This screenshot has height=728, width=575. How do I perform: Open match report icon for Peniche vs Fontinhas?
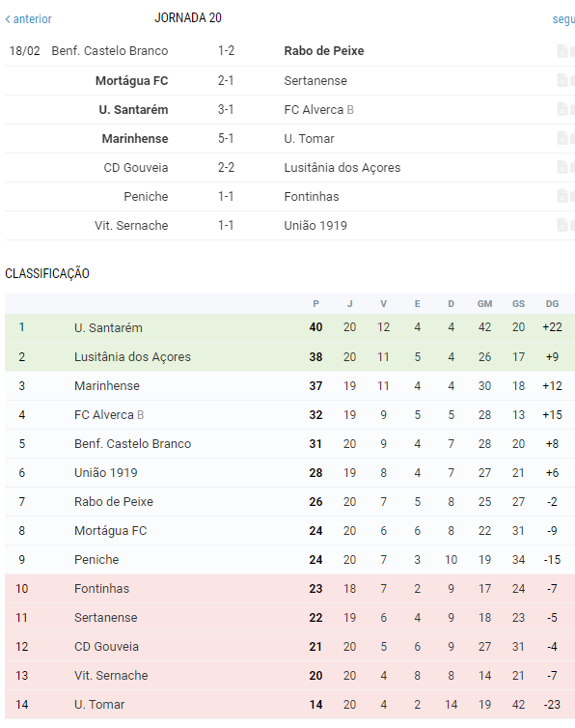point(562,196)
